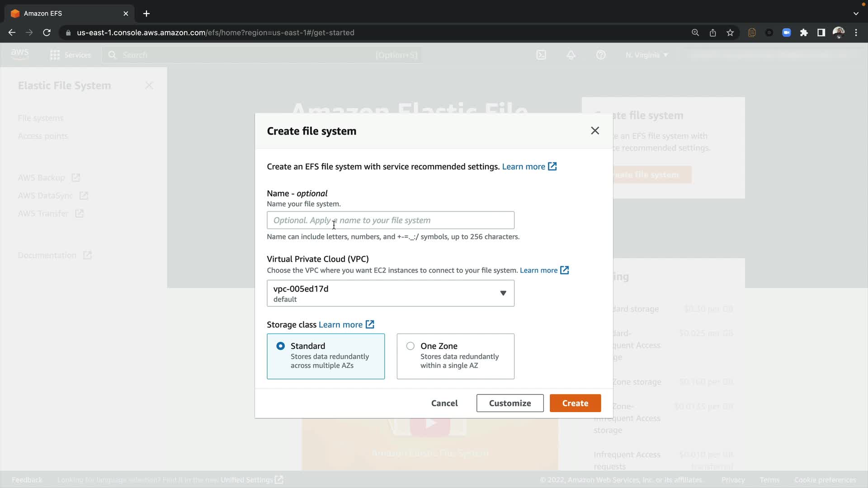Bookmark page using the star icon
This screenshot has width=868, height=488.
[730, 33]
